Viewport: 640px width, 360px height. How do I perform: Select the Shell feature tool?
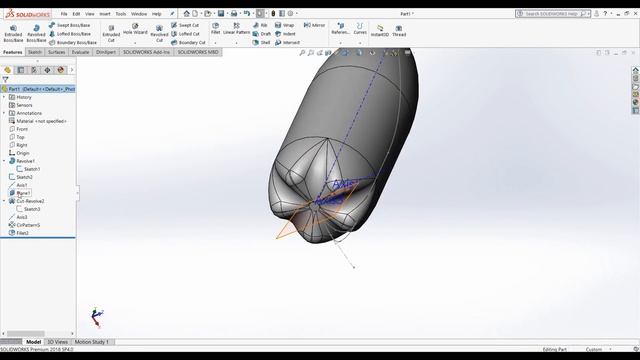[261, 42]
